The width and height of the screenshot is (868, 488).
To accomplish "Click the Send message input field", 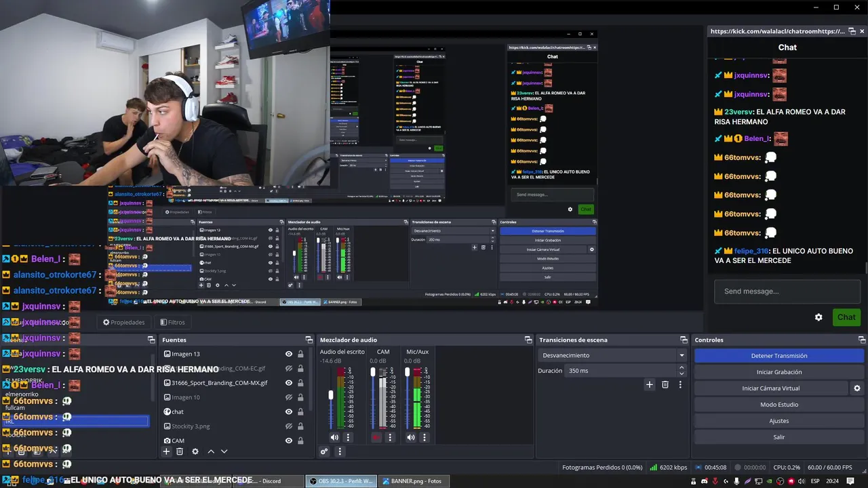I will 787,291.
